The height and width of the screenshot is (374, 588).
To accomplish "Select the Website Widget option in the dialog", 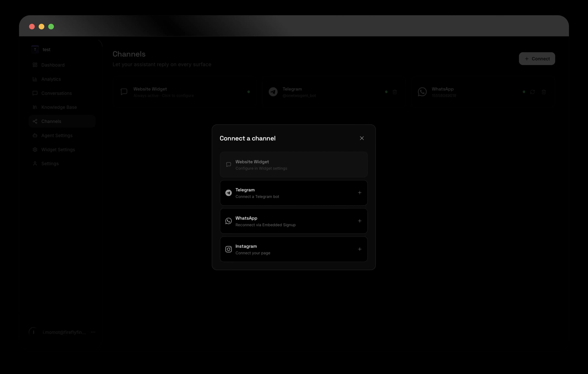I will pos(294,165).
